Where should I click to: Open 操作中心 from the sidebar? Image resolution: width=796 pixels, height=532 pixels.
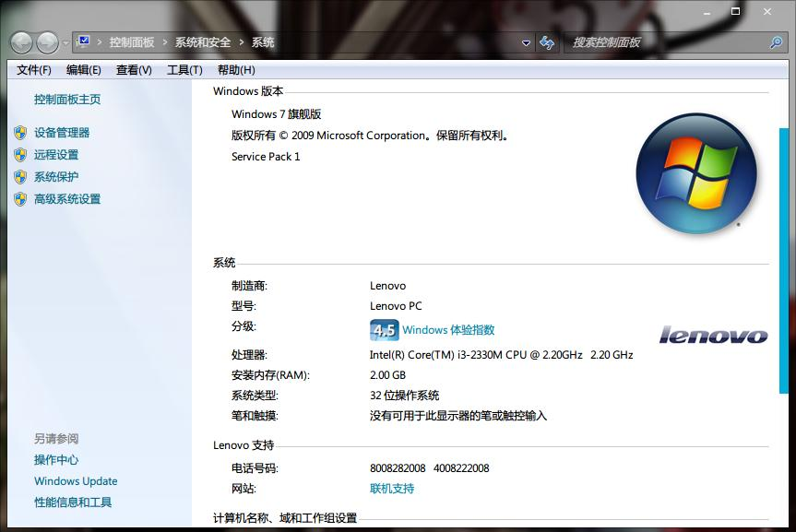point(55,459)
